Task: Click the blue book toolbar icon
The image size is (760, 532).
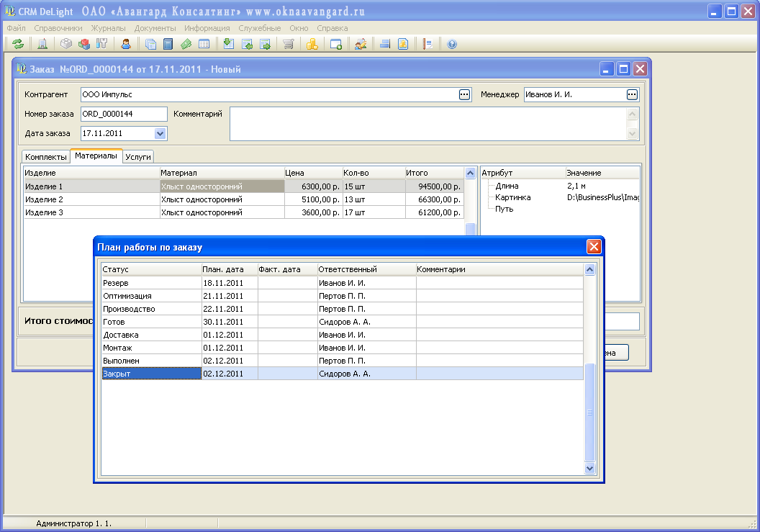Action: click(x=168, y=44)
